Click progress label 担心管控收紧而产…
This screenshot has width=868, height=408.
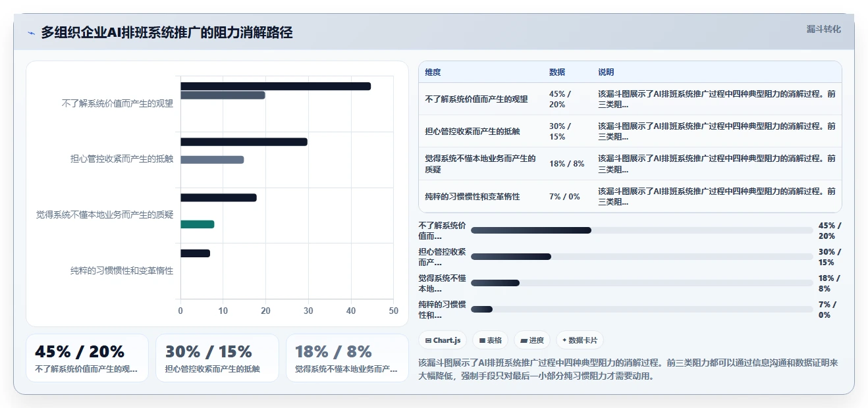(442, 257)
